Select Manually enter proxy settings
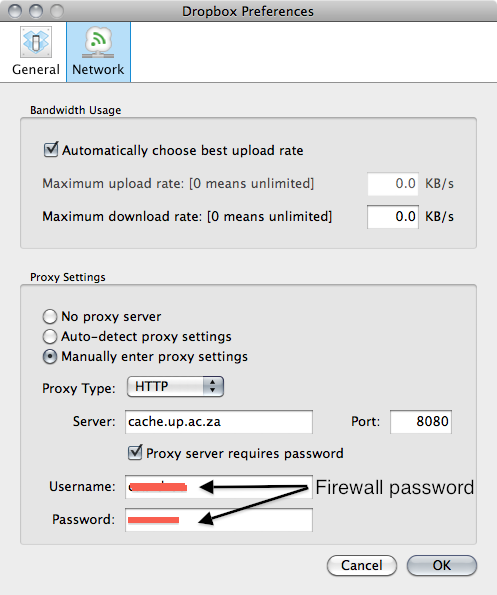Screen dimensions: 497x595 click(50, 356)
